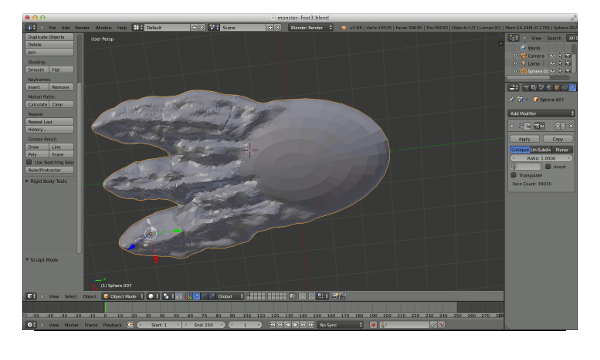Open the Info editor type selector icon

31,28
